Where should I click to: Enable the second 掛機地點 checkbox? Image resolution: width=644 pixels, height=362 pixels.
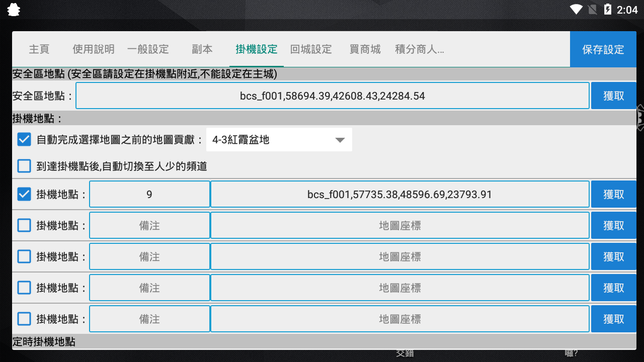click(x=24, y=225)
